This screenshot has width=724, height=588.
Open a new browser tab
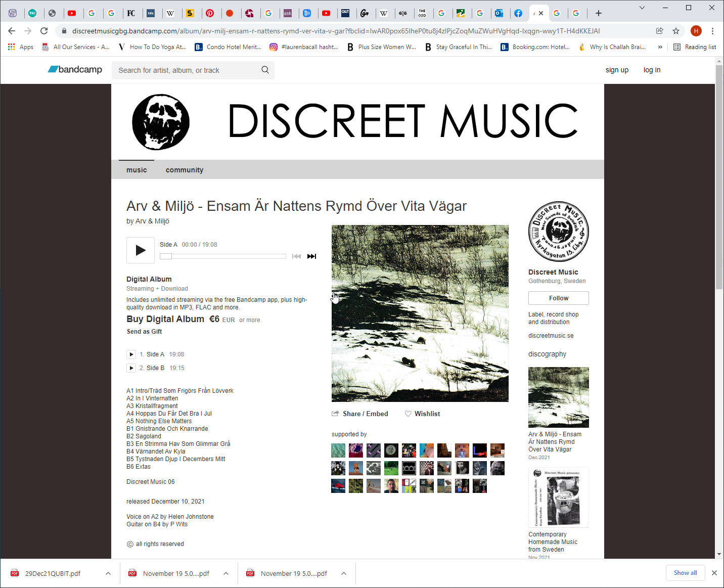click(599, 13)
